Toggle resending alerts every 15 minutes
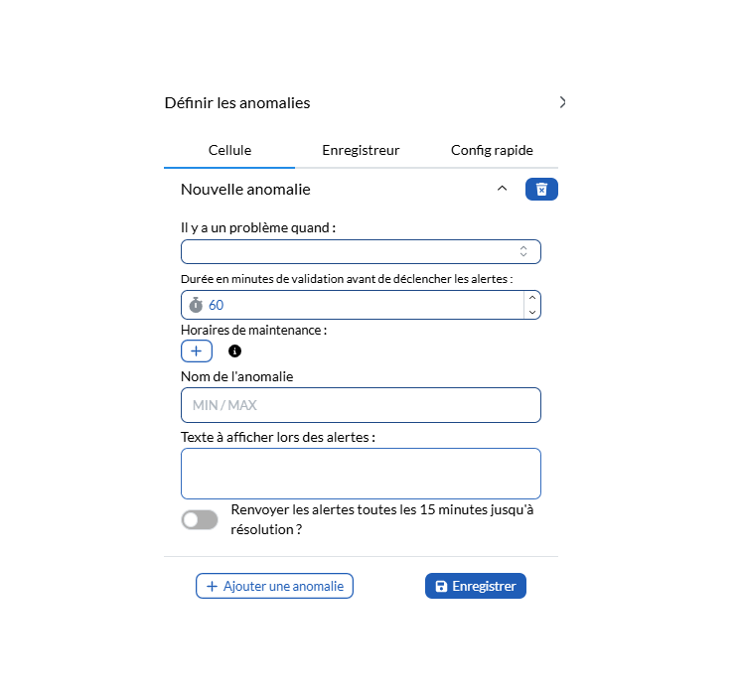 (200, 519)
